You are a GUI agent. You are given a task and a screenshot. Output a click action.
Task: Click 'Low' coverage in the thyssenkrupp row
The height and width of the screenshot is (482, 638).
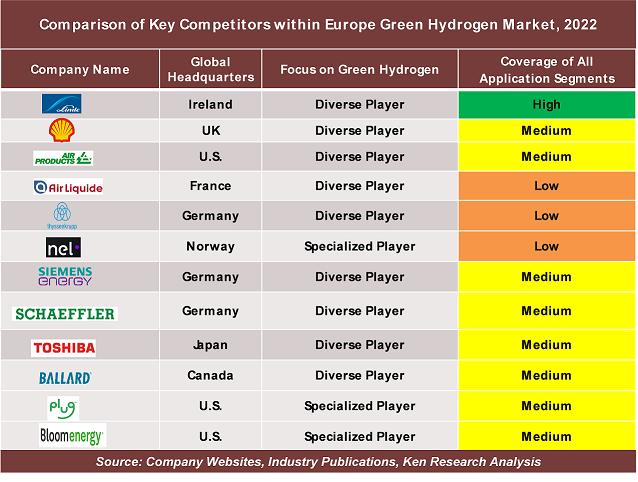[546, 216]
